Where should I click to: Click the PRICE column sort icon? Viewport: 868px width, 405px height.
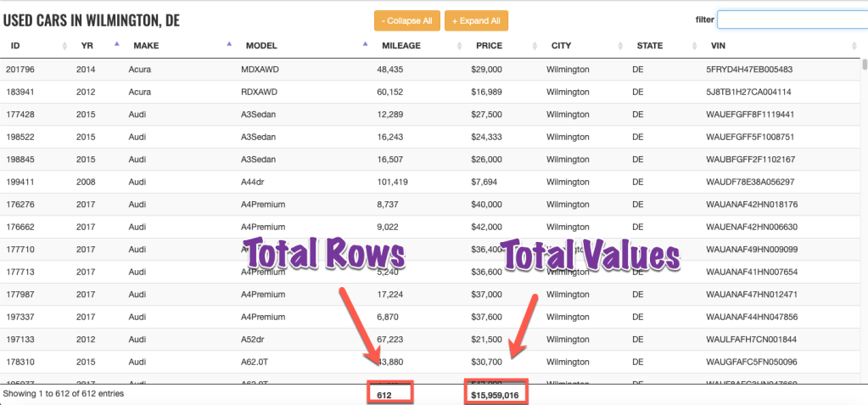534,46
